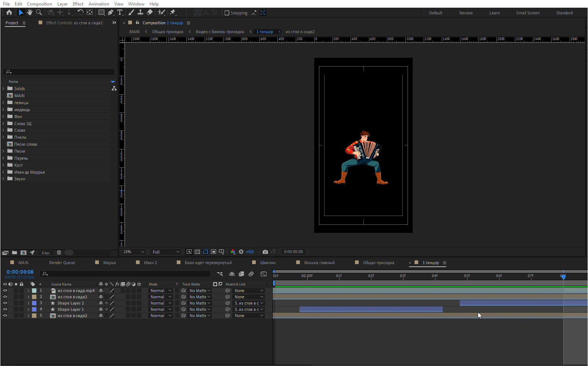Select the Hand tool
This screenshot has height=366, width=588.
click(30, 13)
